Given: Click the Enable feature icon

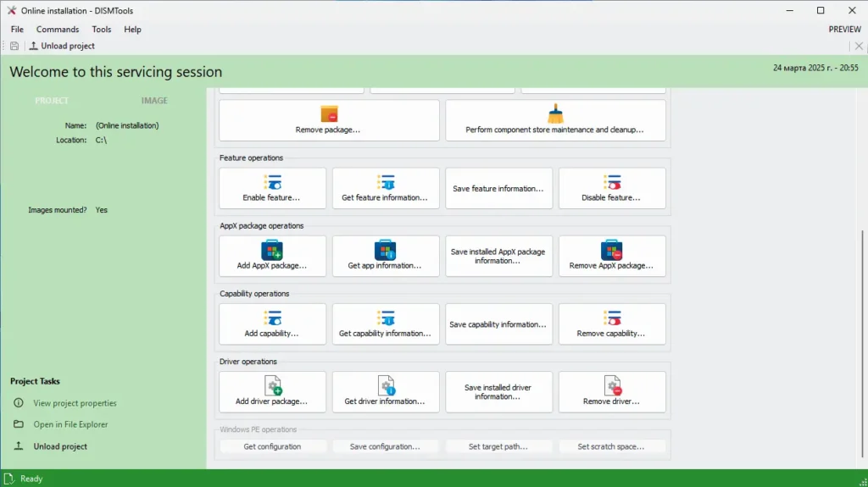Looking at the screenshot, I should tap(272, 182).
